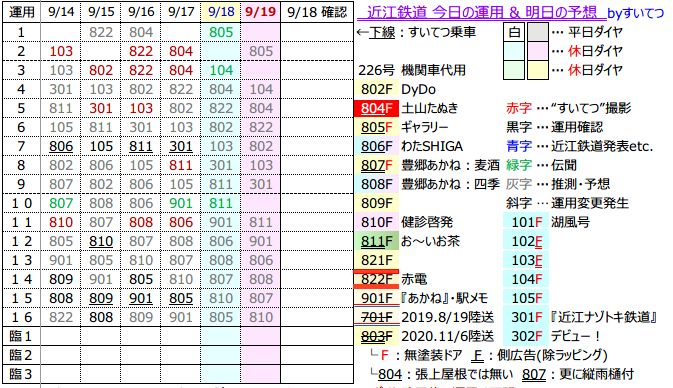Click the light cyan swatch under 白
The height and width of the screenshot is (388, 673).
[514, 51]
